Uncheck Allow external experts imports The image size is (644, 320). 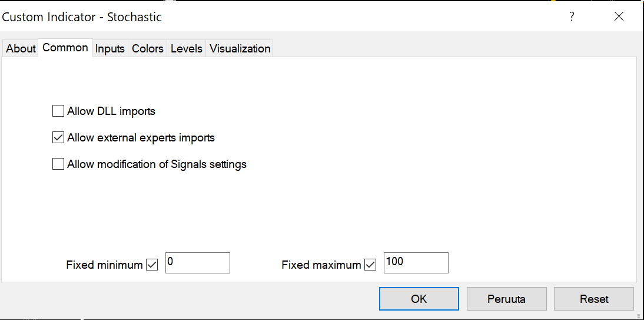[58, 138]
